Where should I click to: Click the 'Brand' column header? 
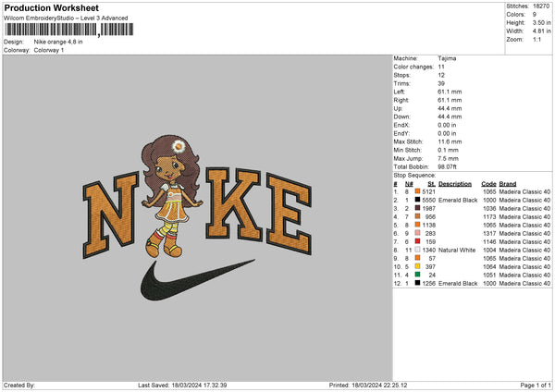[x=508, y=184]
